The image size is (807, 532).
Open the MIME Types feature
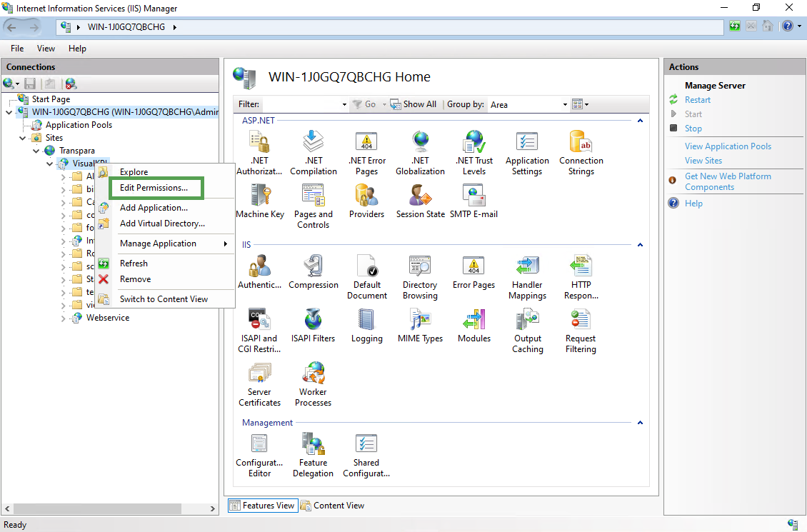(420, 325)
